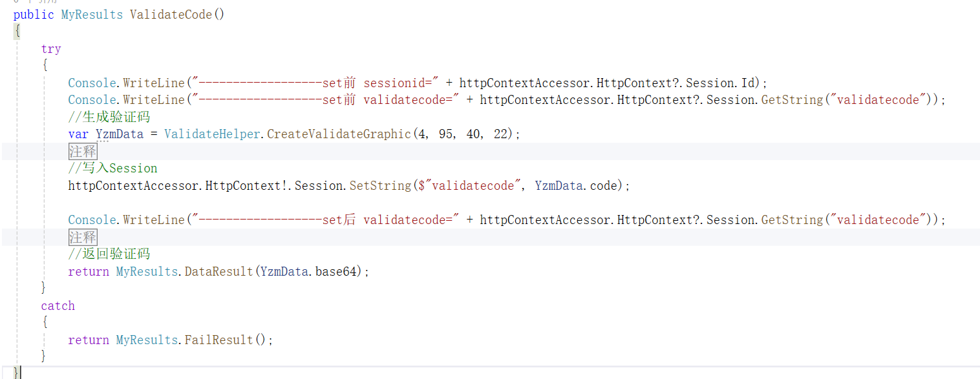
Task: Click the DataResult method call
Action: (218, 272)
